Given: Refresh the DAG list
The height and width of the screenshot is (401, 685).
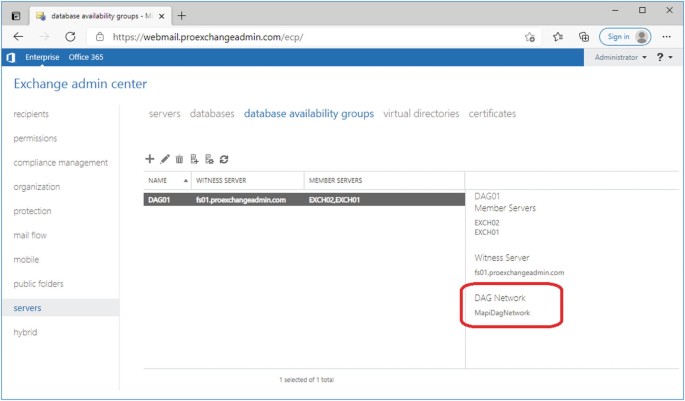Looking at the screenshot, I should [x=224, y=159].
